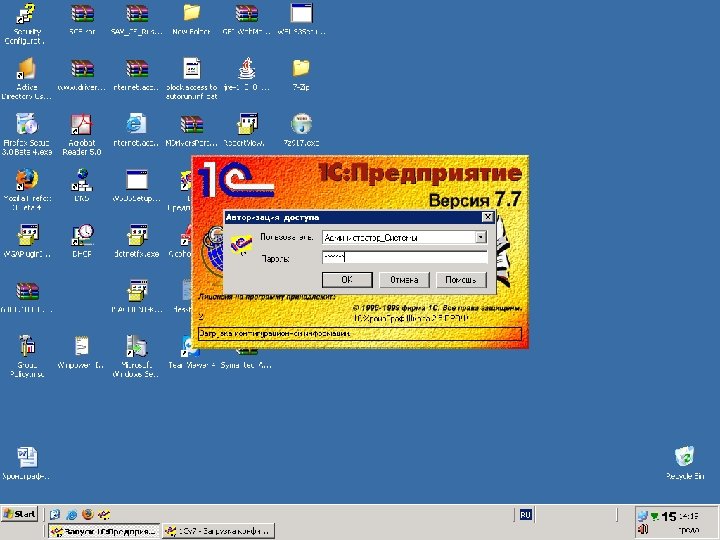Select the dotnetfx.exe installer icon
720x540 pixels.
[137, 241]
